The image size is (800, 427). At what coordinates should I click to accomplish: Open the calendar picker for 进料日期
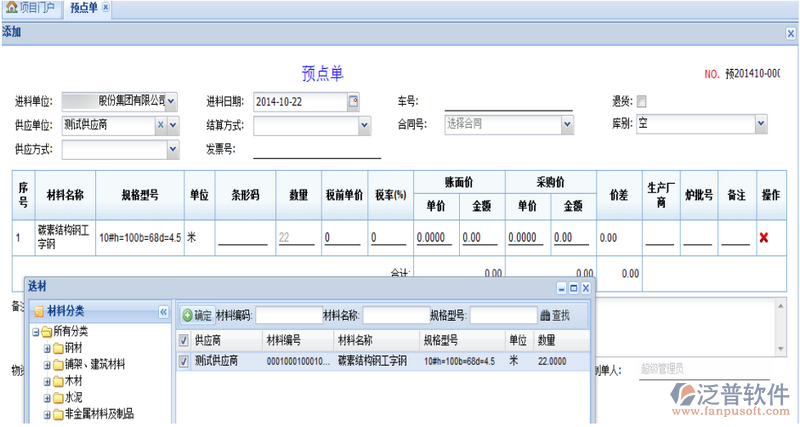click(x=353, y=101)
